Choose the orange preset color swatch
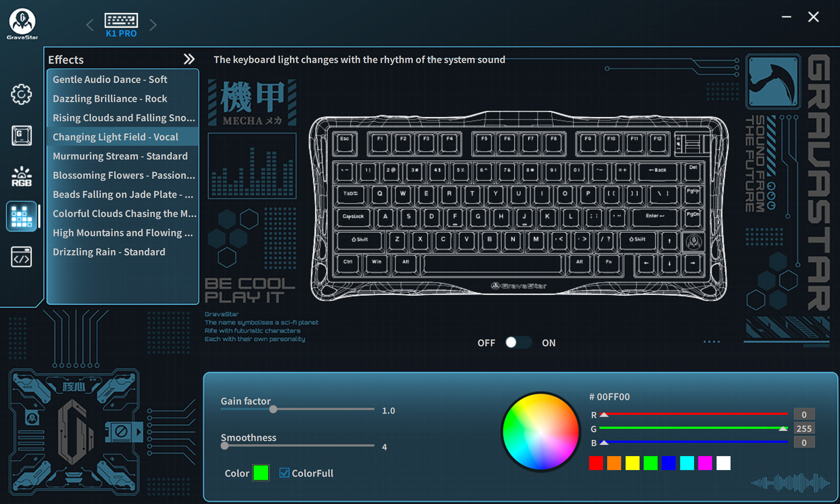Screen dimensions: 840x504 pos(614,463)
